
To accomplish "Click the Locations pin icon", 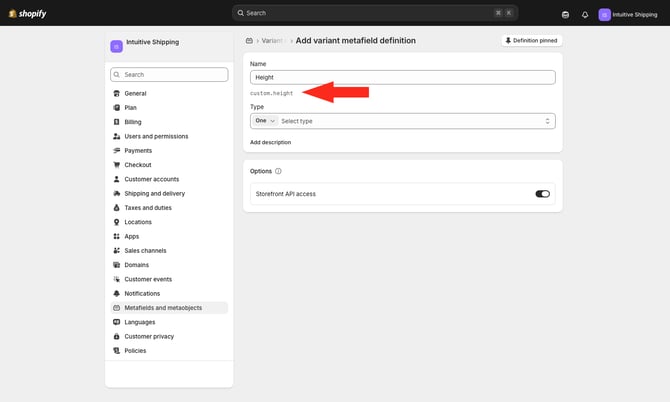I will (x=116, y=222).
